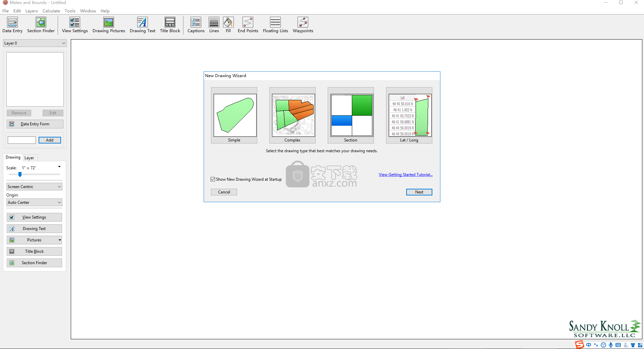Open the Data Entry Form button
This screenshot has height=349, width=644.
pos(35,124)
